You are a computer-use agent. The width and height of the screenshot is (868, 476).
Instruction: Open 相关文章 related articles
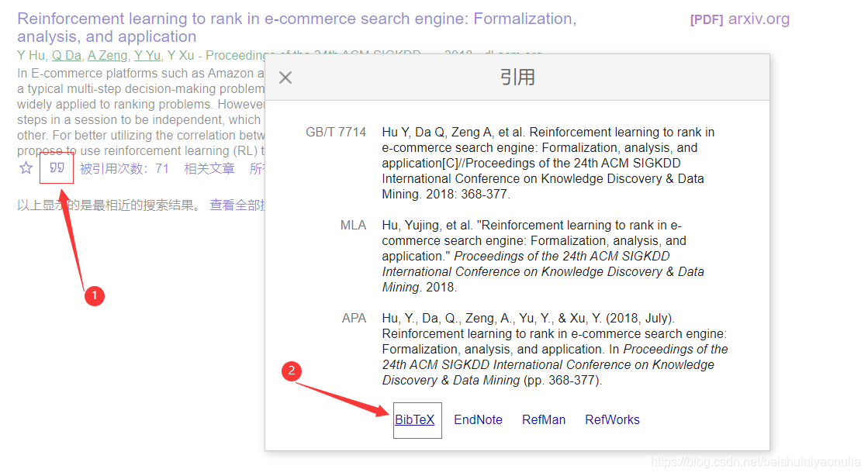[209, 169]
